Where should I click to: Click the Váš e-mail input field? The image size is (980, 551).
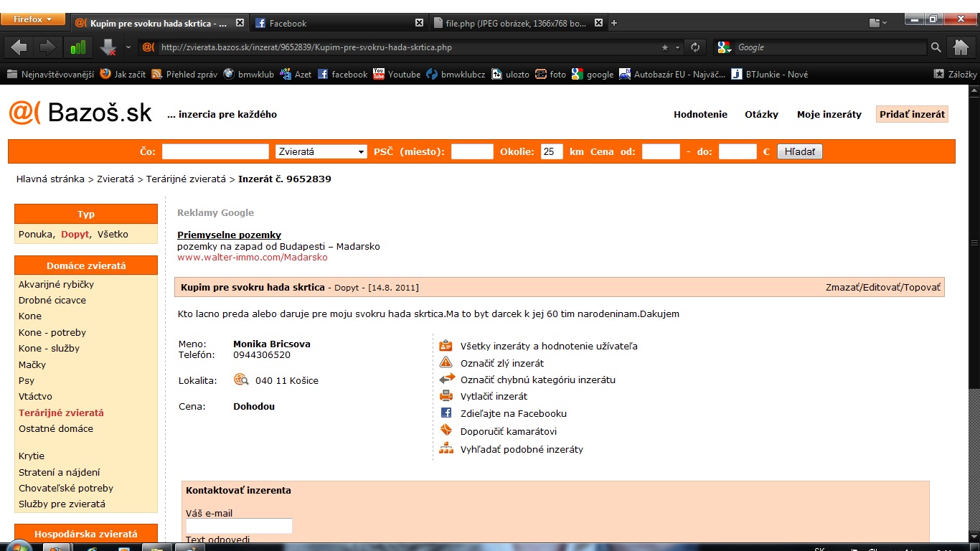(x=239, y=526)
